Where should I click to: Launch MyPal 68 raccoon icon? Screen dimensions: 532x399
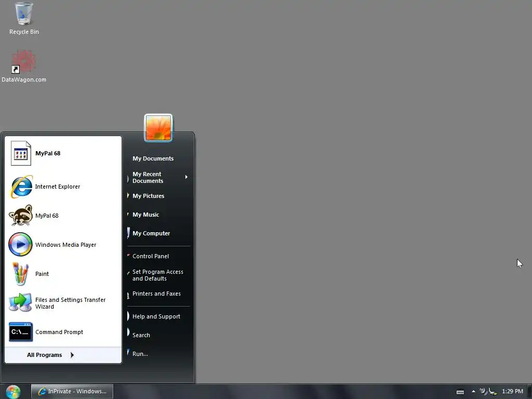coord(21,216)
